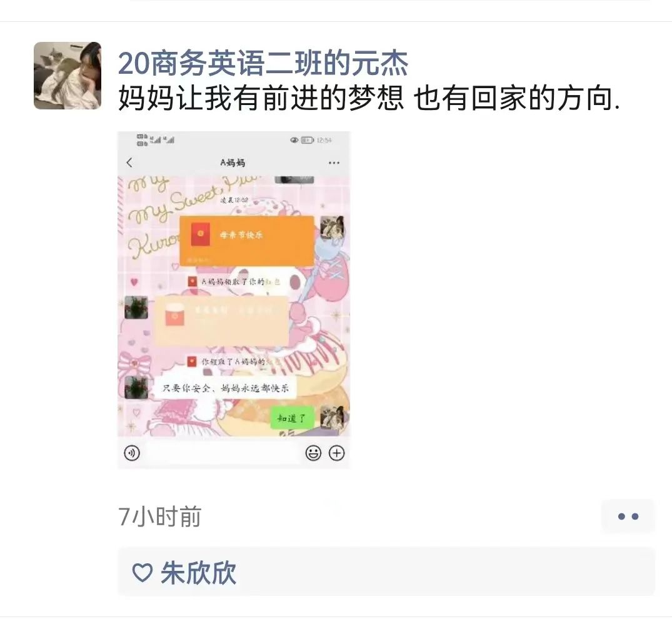The image size is (672, 619).
Task: Tap the back chevron in chat screenshot
Action: (130, 163)
